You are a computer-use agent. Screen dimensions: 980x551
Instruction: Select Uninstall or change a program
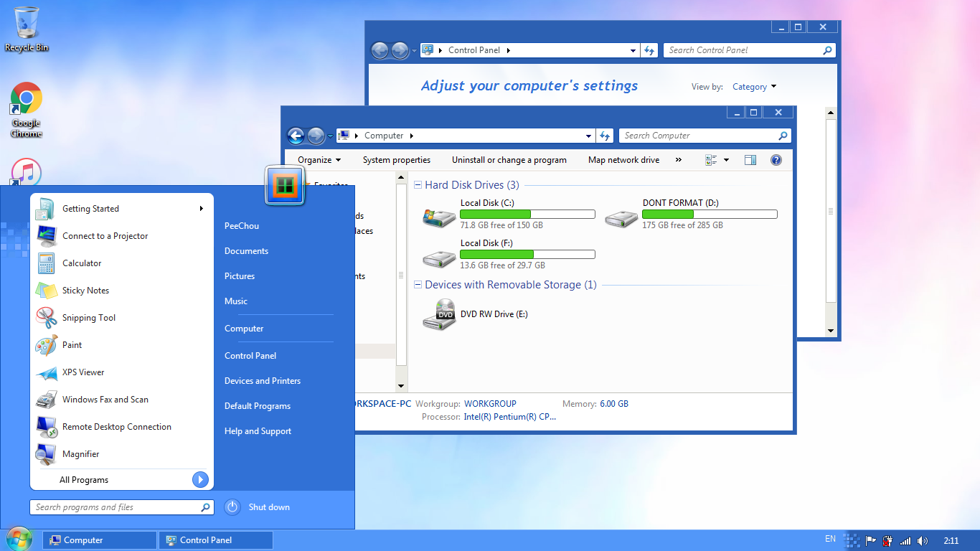509,160
